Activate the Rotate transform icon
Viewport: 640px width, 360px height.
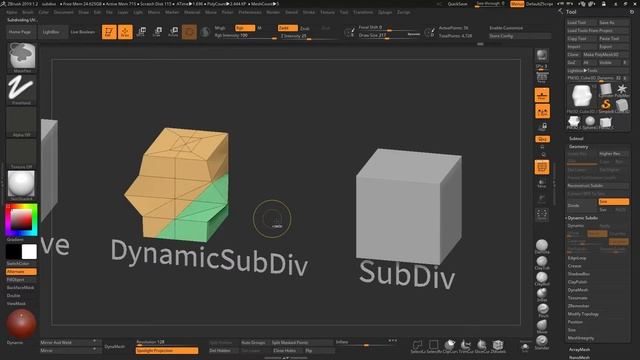pyautogui.click(x=173, y=32)
